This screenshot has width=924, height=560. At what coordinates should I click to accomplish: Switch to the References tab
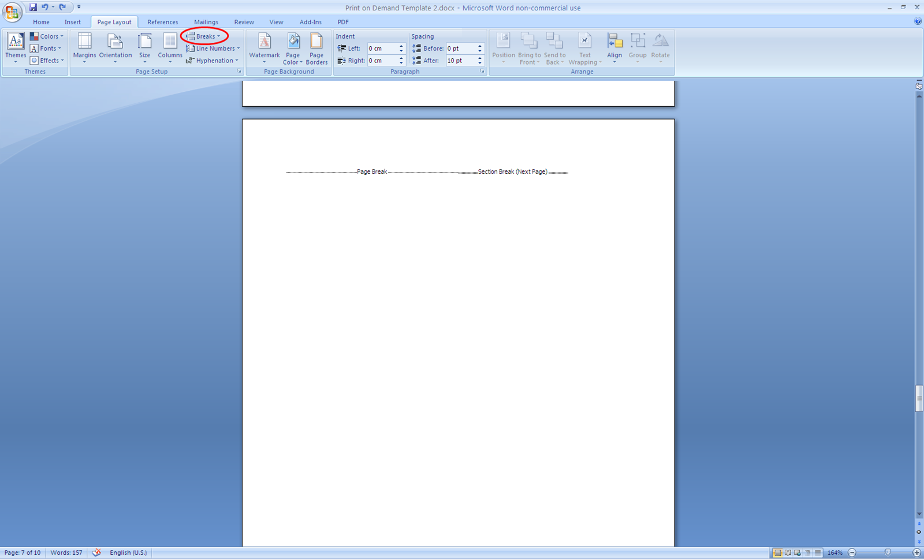(162, 22)
